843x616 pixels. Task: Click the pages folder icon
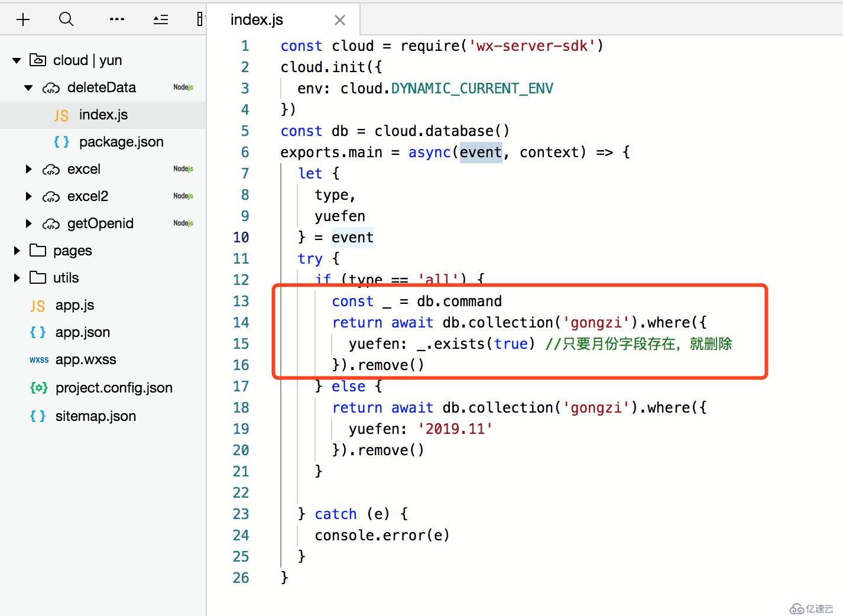coord(38,250)
